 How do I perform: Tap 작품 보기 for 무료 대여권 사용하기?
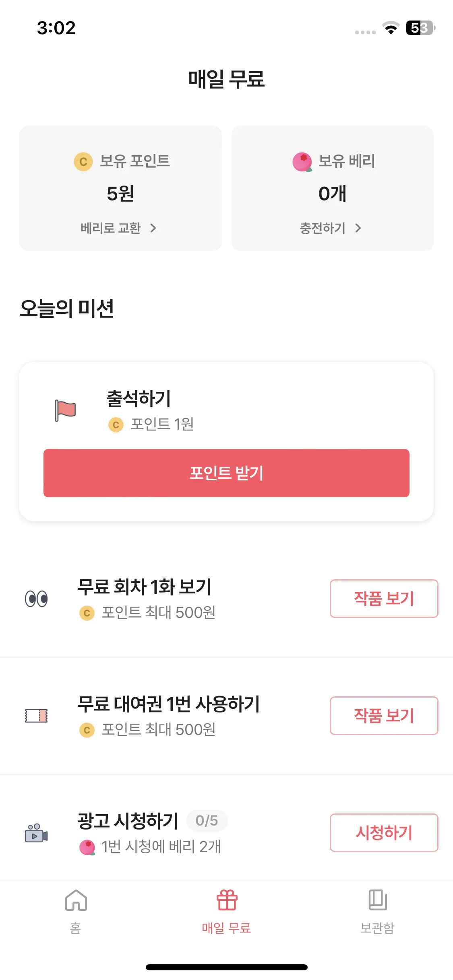pos(384,716)
